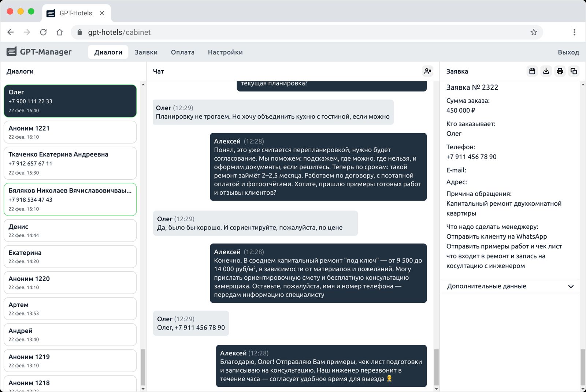
Task: Open the Настройки tab
Action: pyautogui.click(x=225, y=52)
